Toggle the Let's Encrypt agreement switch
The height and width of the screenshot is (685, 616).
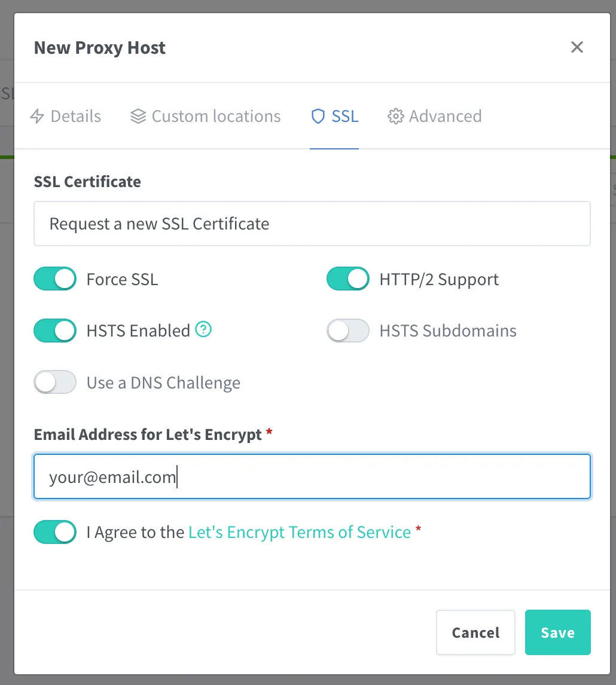[55, 532]
